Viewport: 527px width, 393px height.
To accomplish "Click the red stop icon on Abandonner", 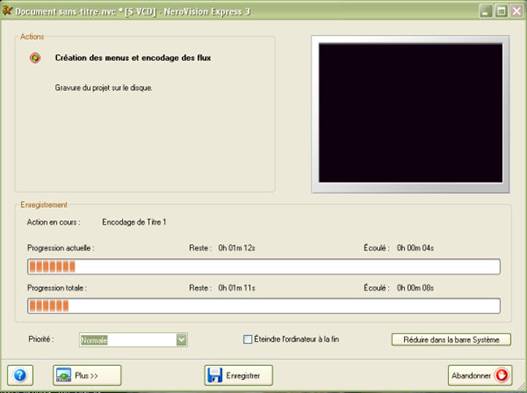I will point(502,375).
